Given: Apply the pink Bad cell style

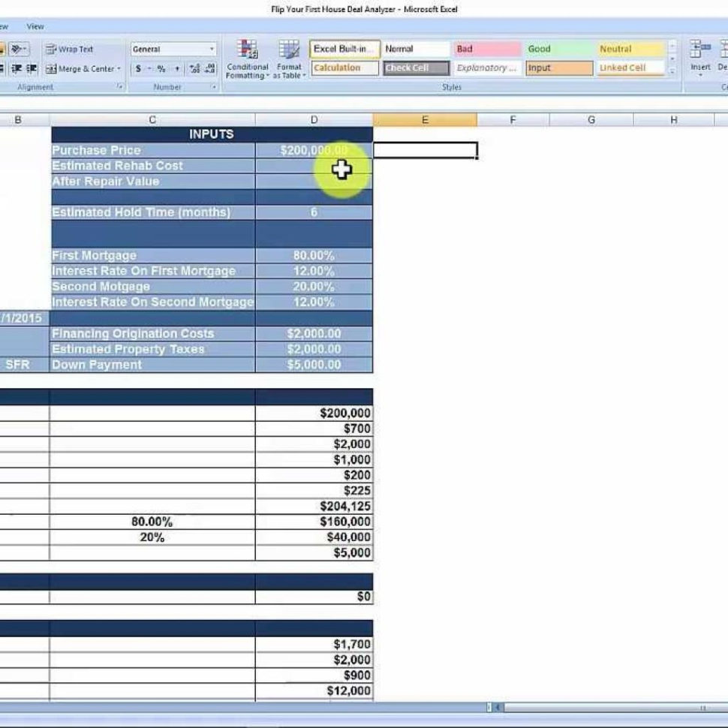Looking at the screenshot, I should 487,49.
